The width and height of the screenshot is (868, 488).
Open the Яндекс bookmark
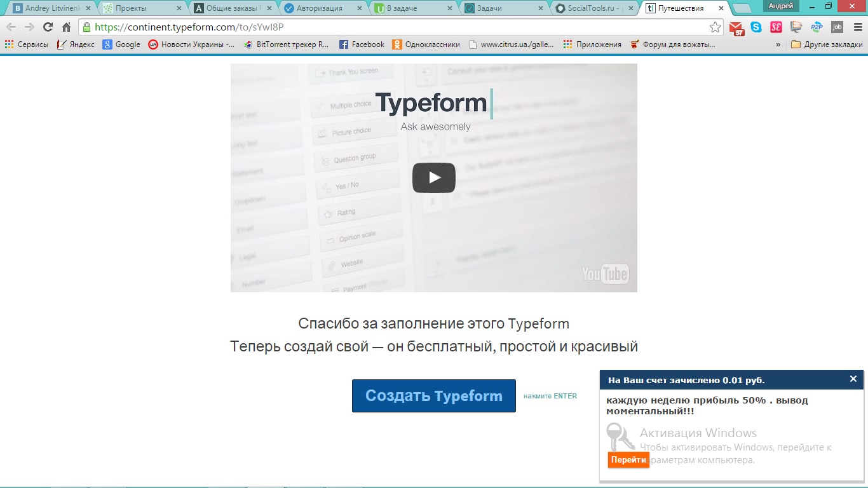click(x=76, y=44)
